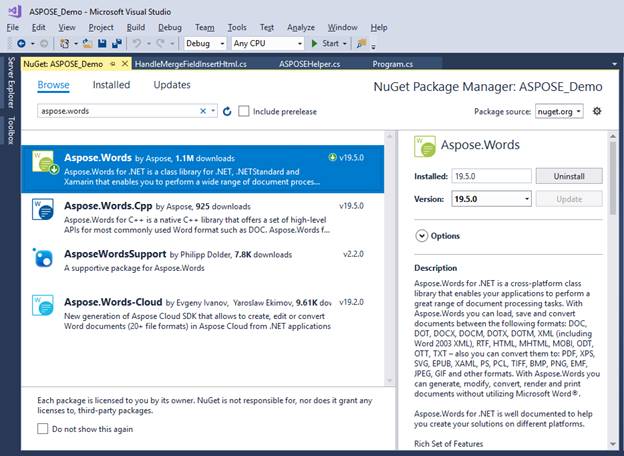The image size is (624, 456).
Task: Click the Aspose.Words package icon in list
Action: (x=45, y=162)
